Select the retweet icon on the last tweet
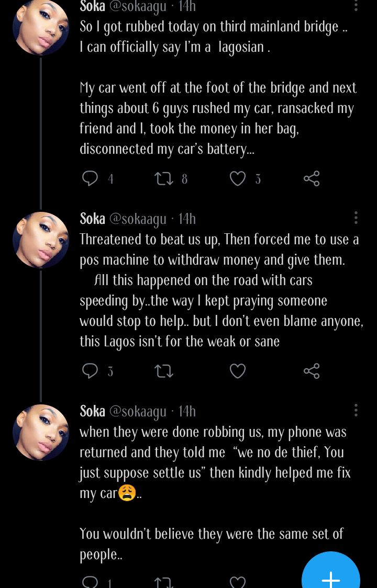The height and width of the screenshot is (588, 377). tap(164, 581)
